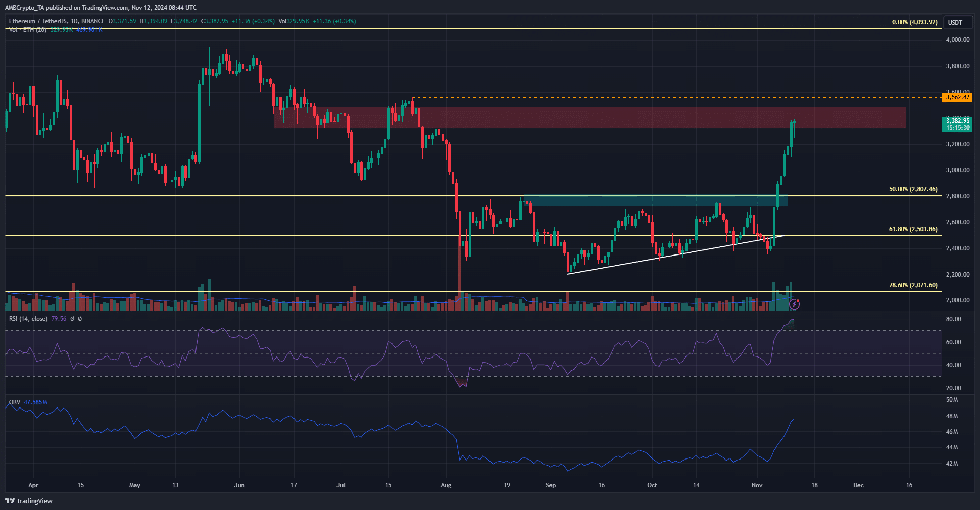Select the Vol · ETH (20) indicator legend
This screenshot has width=980, height=510.
pos(28,30)
